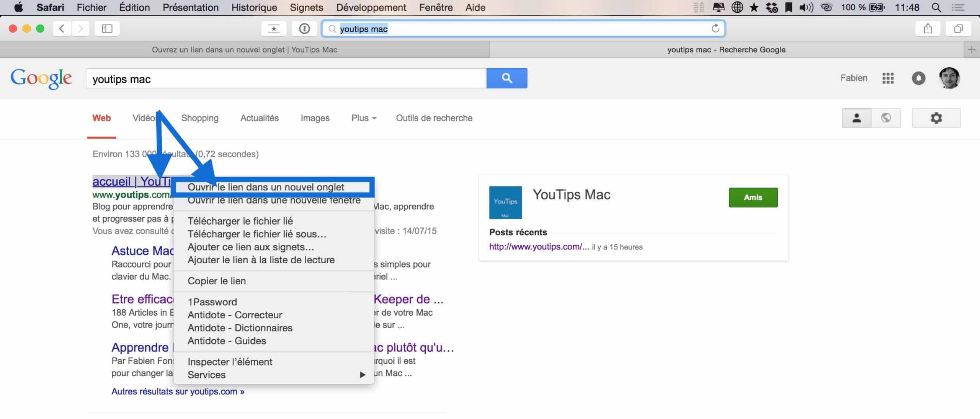This screenshot has height=419, width=980.
Task: Click the display mirroring menu bar icon
Action: tap(719, 7)
